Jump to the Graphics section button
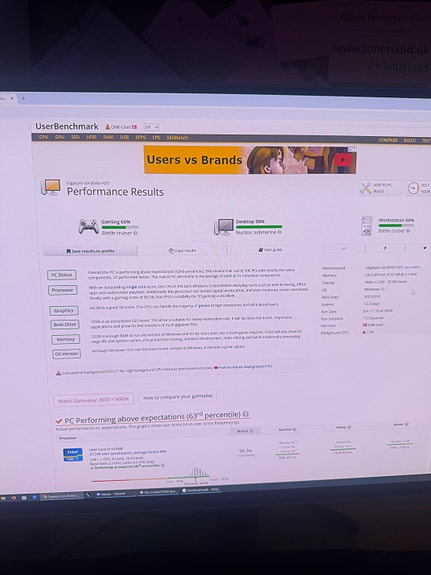Screen dimensions: 431x575 [x=64, y=311]
